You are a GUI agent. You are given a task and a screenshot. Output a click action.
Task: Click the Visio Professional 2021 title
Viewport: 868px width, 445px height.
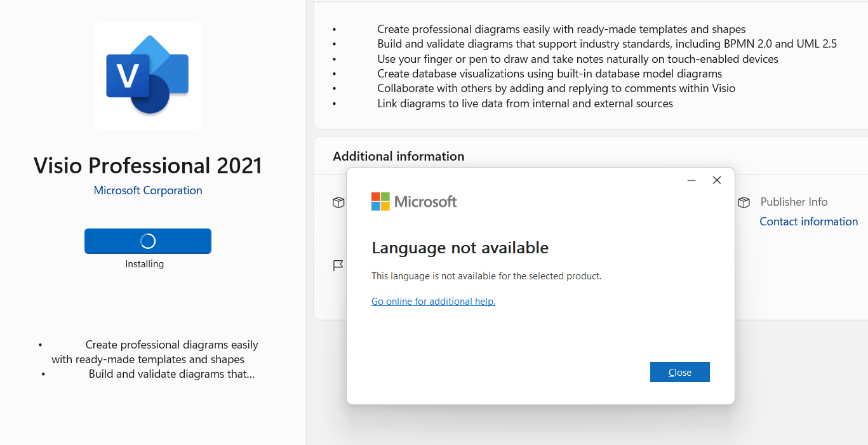[x=148, y=166]
